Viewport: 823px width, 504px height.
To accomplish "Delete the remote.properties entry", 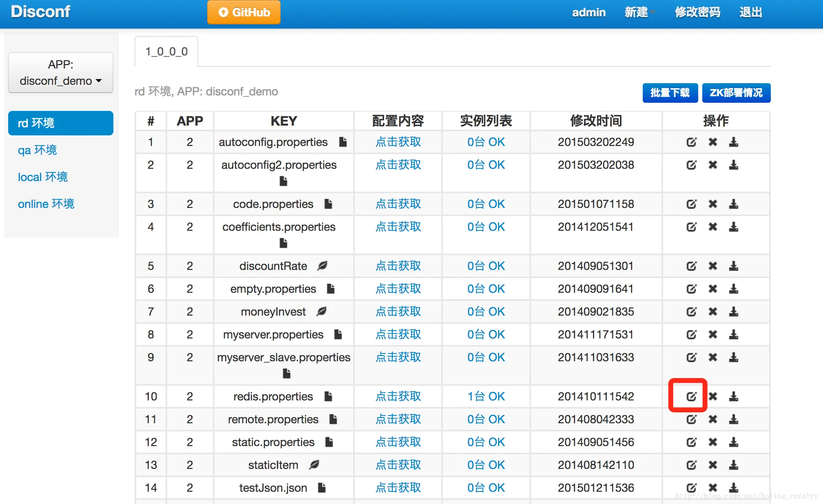I will pos(712,419).
